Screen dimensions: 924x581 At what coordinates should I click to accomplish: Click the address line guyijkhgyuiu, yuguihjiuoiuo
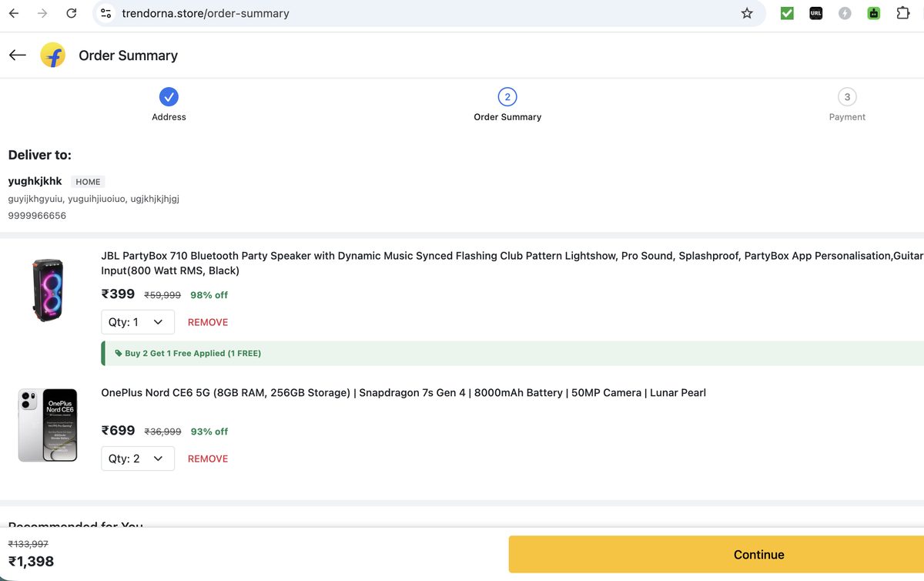click(93, 199)
